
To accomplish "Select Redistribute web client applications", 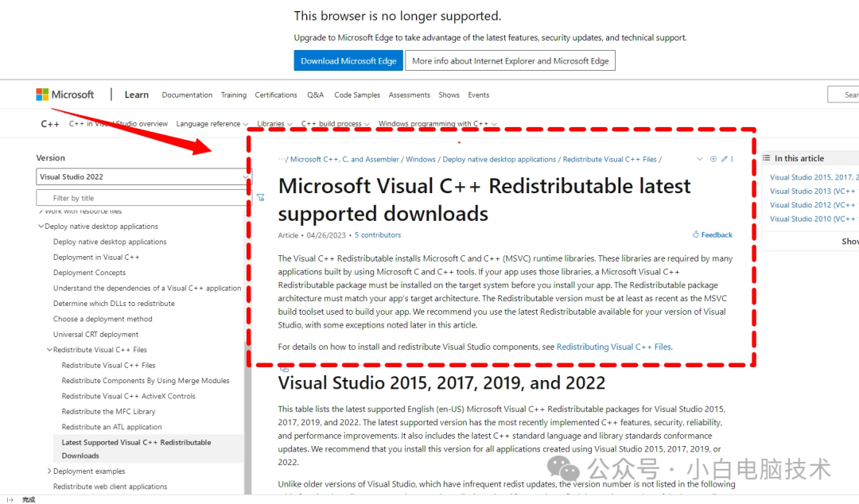I will point(110,487).
